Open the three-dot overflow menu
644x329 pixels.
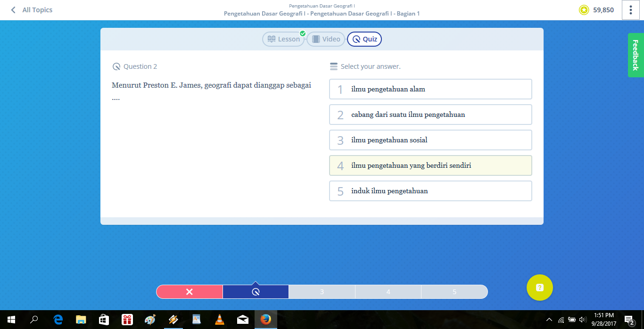631,9
